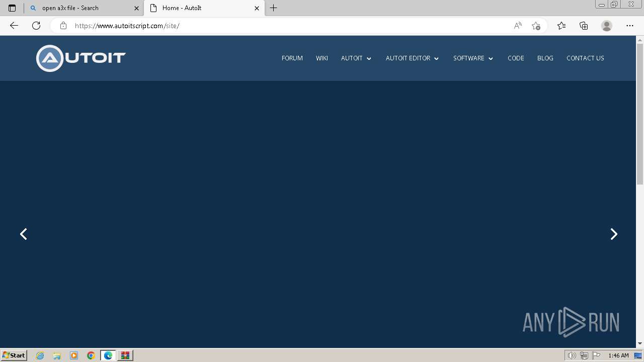This screenshot has width=644, height=362.
Task: View site information via lock icon
Action: click(63, 26)
